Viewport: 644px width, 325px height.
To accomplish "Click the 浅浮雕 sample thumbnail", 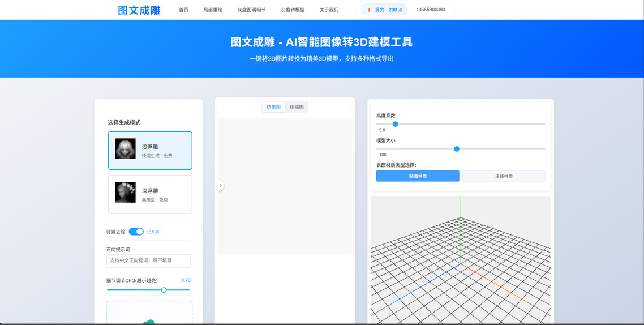I will (x=125, y=149).
